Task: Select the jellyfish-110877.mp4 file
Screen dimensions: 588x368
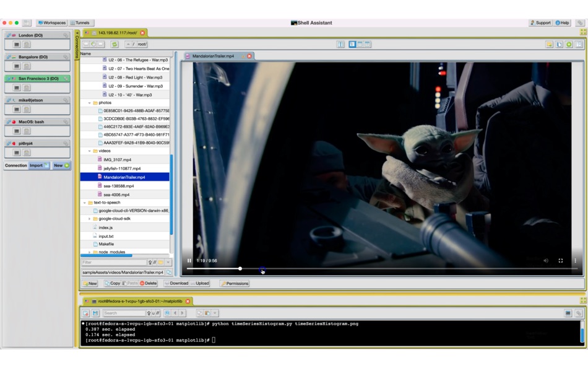Action: (122, 169)
